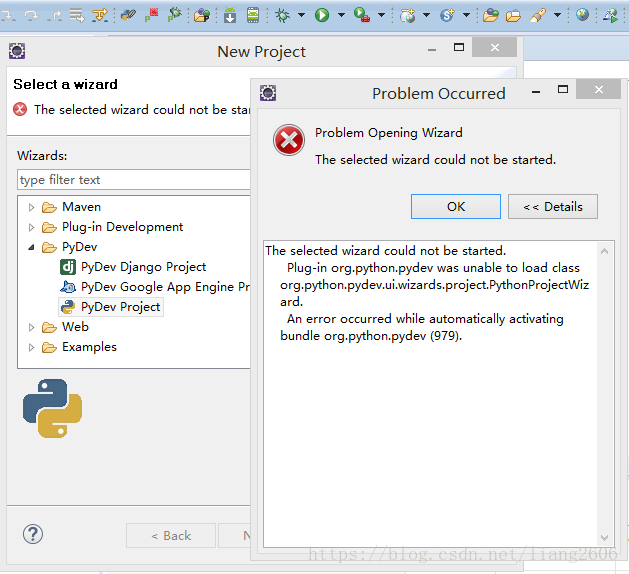Open the Debug dropdown arrow
Image resolution: width=629 pixels, height=574 pixels.
tap(301, 15)
